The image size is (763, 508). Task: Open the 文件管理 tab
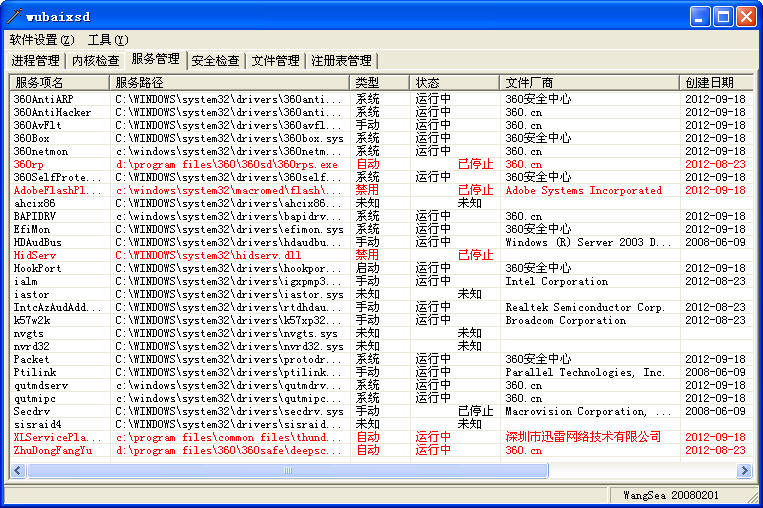(x=275, y=61)
